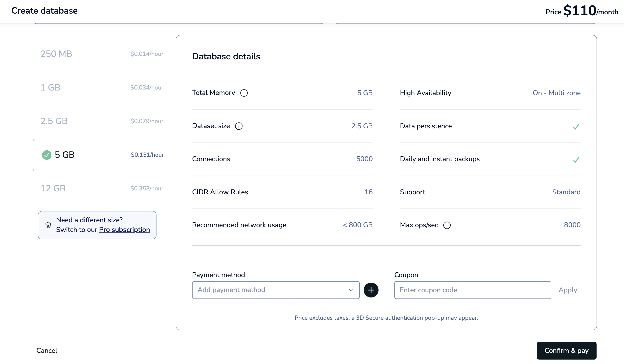Click the Database details heading
This screenshot has width=624, height=364.
coord(226,56)
